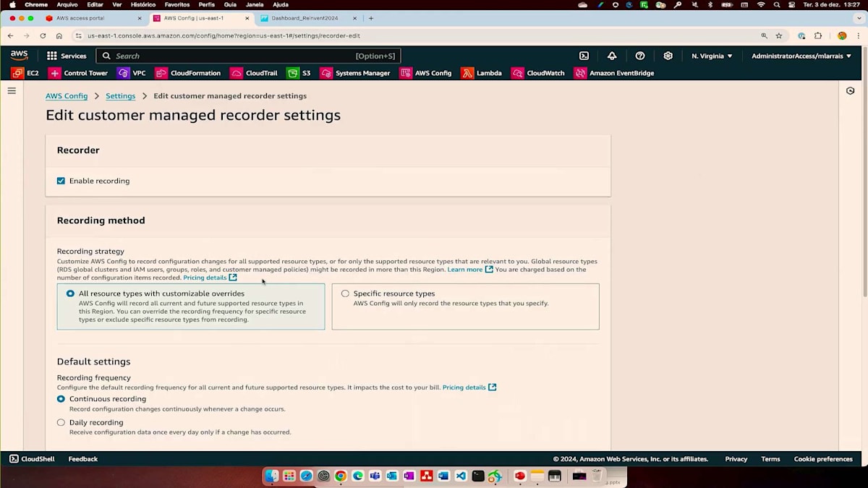Open Visual Studio Code from the Dock

(x=461, y=476)
